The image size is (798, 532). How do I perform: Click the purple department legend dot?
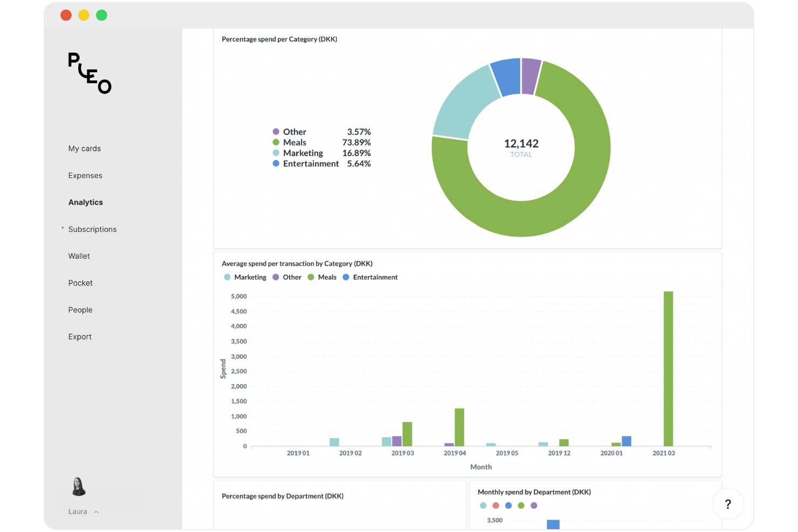534,506
